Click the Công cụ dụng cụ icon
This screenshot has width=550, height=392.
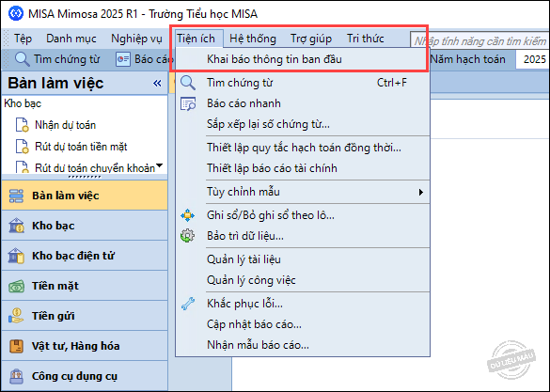(16, 376)
